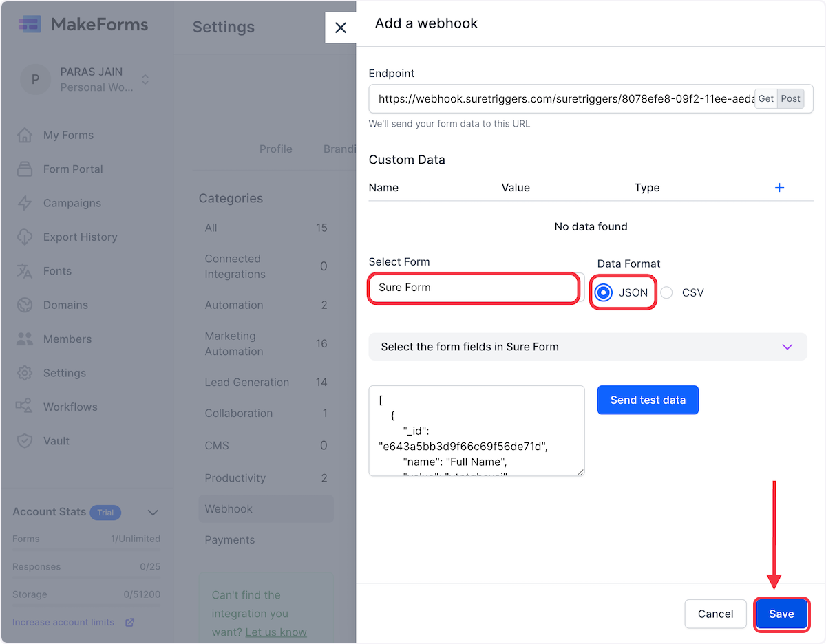Open Members in sidebar

[x=67, y=339]
